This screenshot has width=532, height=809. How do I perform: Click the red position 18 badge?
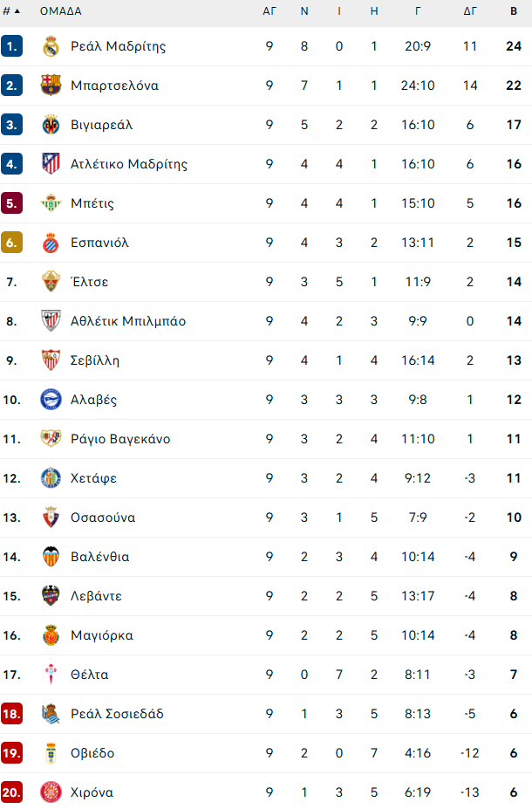point(11,714)
